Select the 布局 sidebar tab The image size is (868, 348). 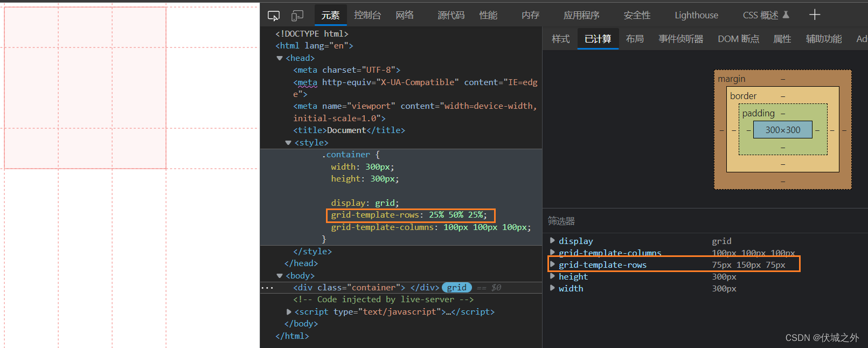click(x=635, y=39)
